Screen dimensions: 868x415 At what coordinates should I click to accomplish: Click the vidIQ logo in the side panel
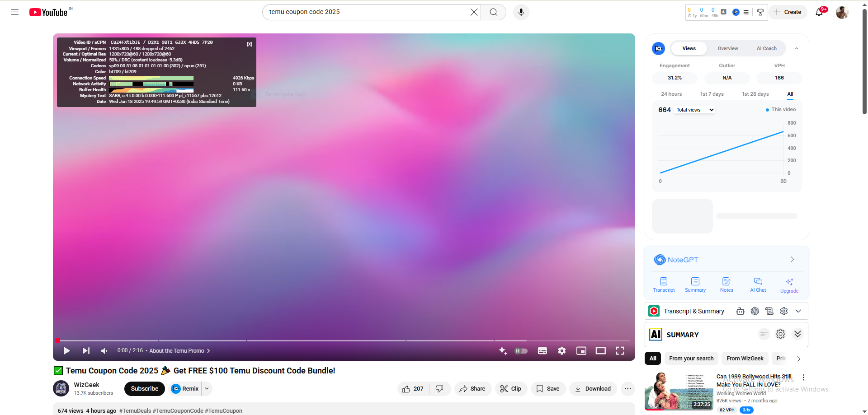click(658, 48)
